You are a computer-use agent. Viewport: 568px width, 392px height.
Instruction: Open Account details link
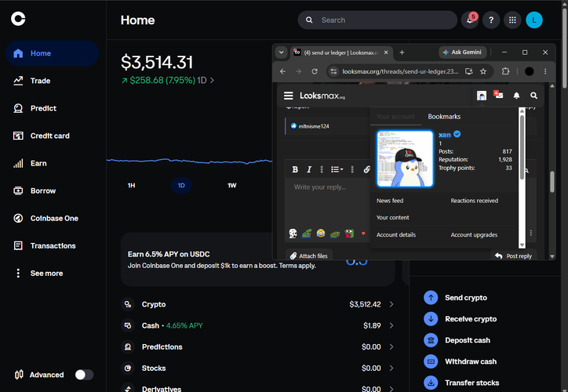pyautogui.click(x=396, y=235)
